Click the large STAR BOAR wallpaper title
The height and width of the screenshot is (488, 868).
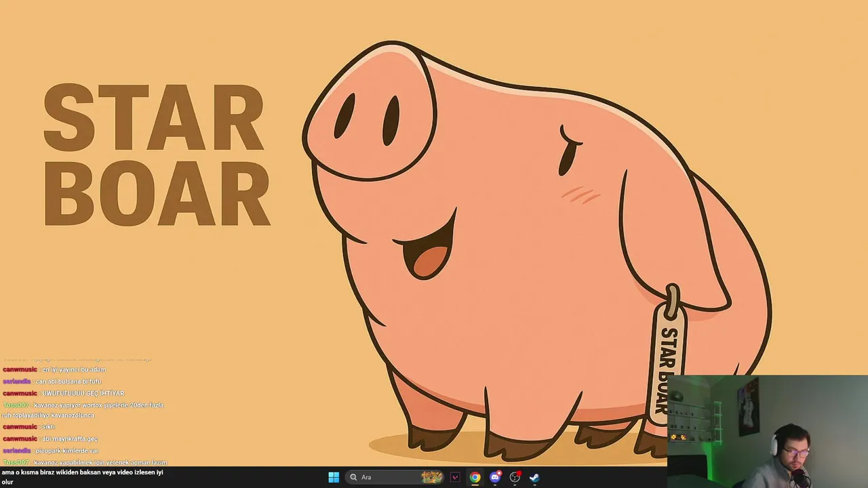point(157,155)
